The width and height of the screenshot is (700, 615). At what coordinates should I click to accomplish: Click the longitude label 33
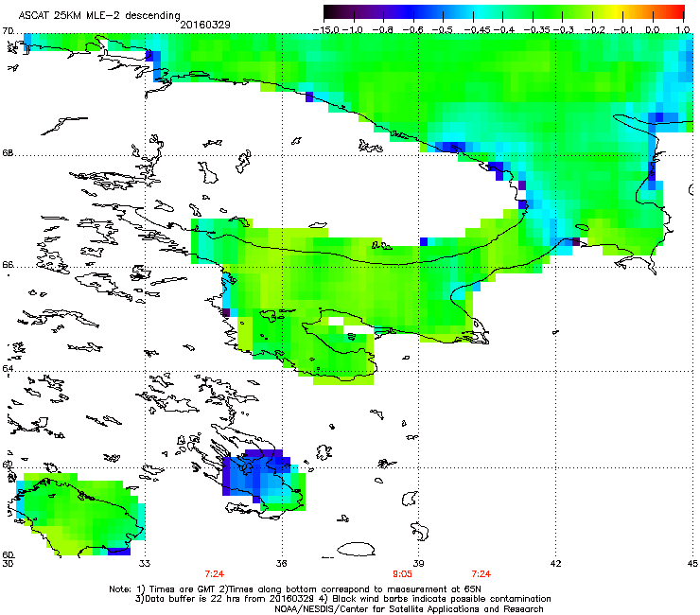coord(145,564)
